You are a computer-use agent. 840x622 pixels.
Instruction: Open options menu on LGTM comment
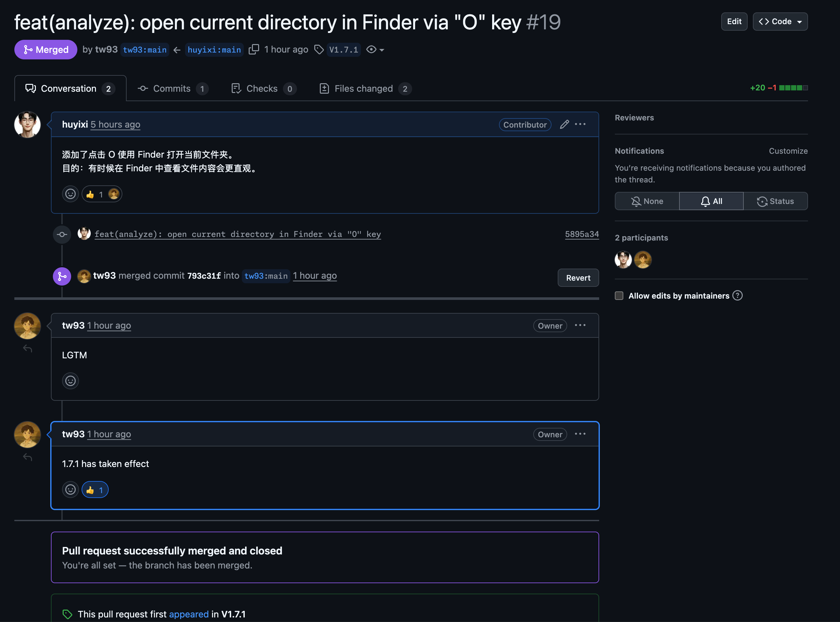coord(580,325)
